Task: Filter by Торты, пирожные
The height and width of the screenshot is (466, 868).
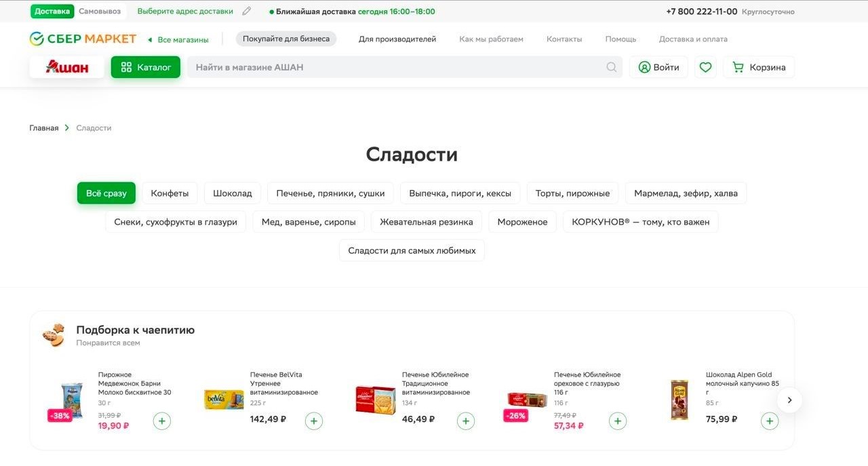Action: click(x=572, y=193)
